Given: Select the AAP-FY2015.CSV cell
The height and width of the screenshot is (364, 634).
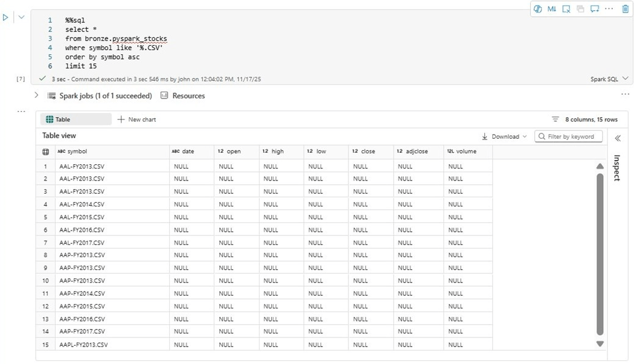Looking at the screenshot, I should click(112, 306).
